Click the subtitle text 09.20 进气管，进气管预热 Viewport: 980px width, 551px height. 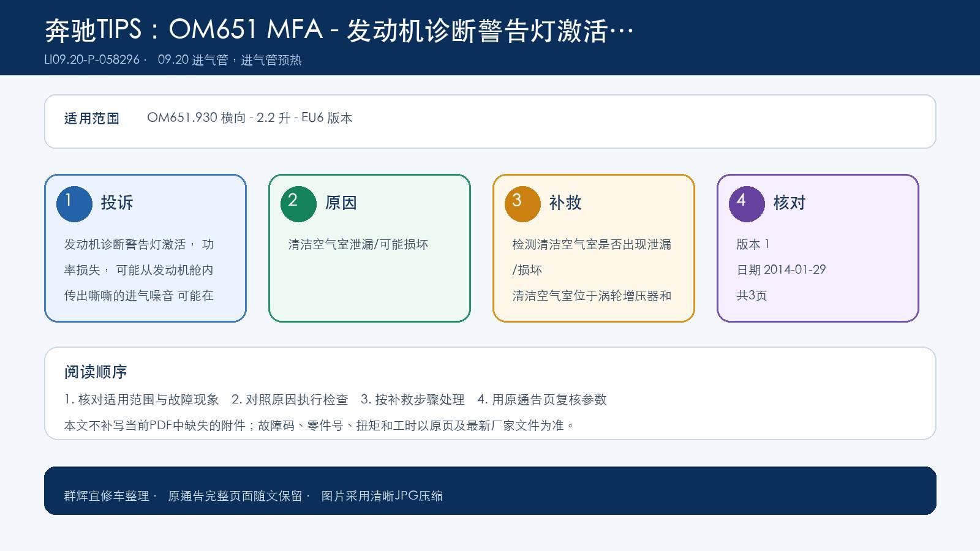click(x=230, y=60)
